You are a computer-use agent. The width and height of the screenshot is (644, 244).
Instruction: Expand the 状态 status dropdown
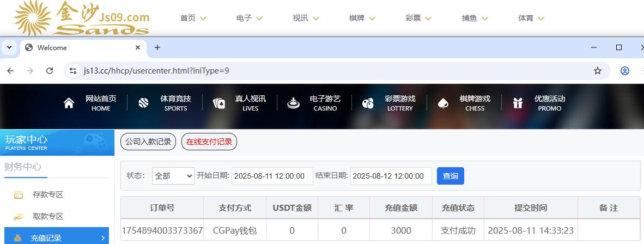(173, 176)
